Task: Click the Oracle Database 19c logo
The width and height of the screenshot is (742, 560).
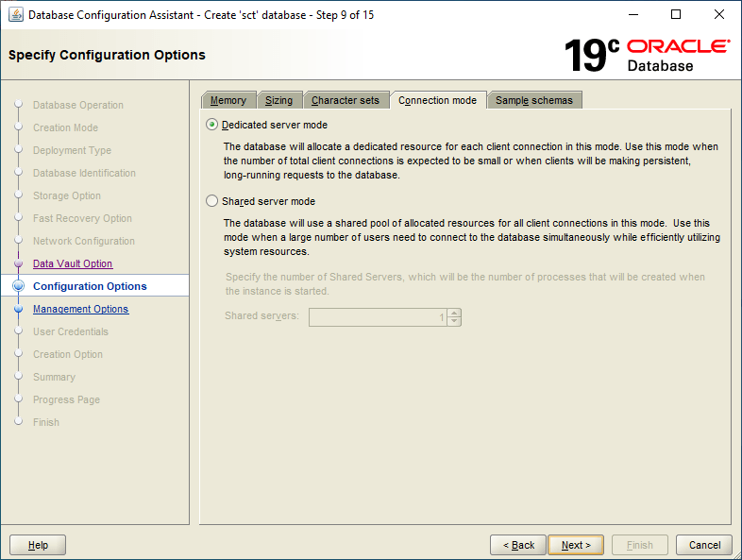Action: click(647, 56)
